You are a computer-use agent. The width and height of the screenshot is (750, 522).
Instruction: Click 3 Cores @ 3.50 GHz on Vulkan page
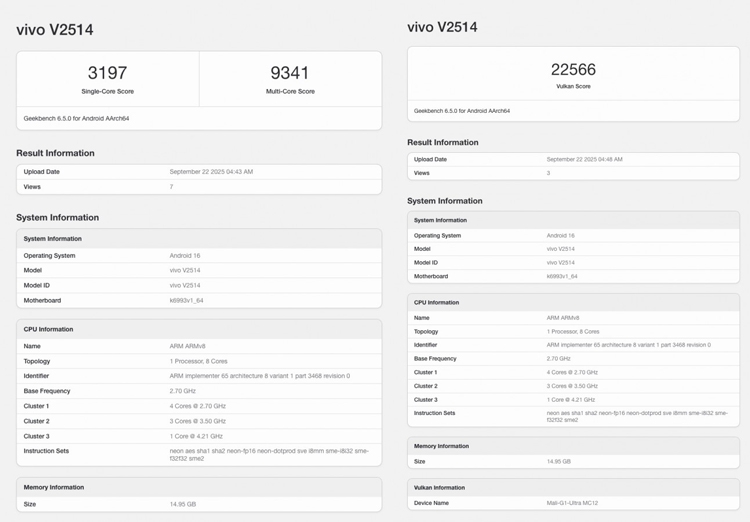[x=572, y=386]
